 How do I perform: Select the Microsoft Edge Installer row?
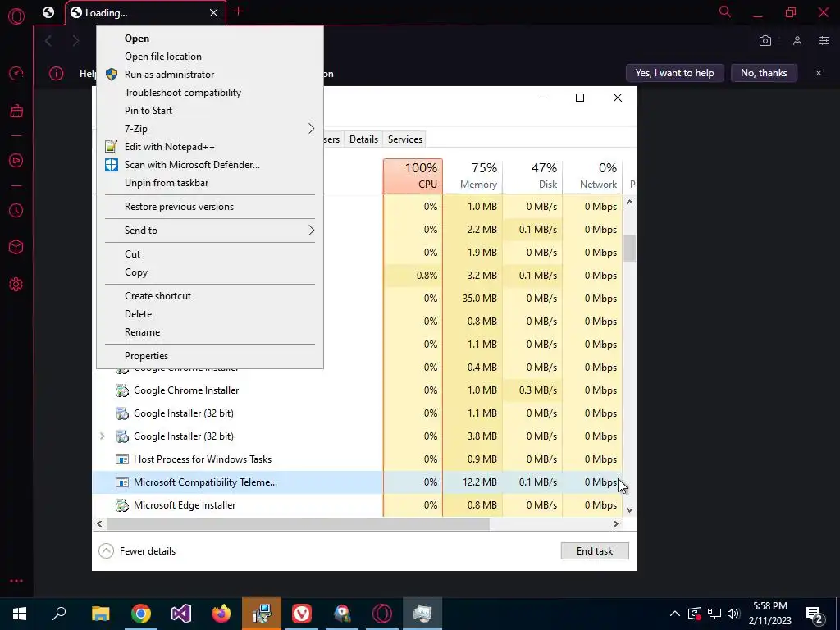coord(358,505)
